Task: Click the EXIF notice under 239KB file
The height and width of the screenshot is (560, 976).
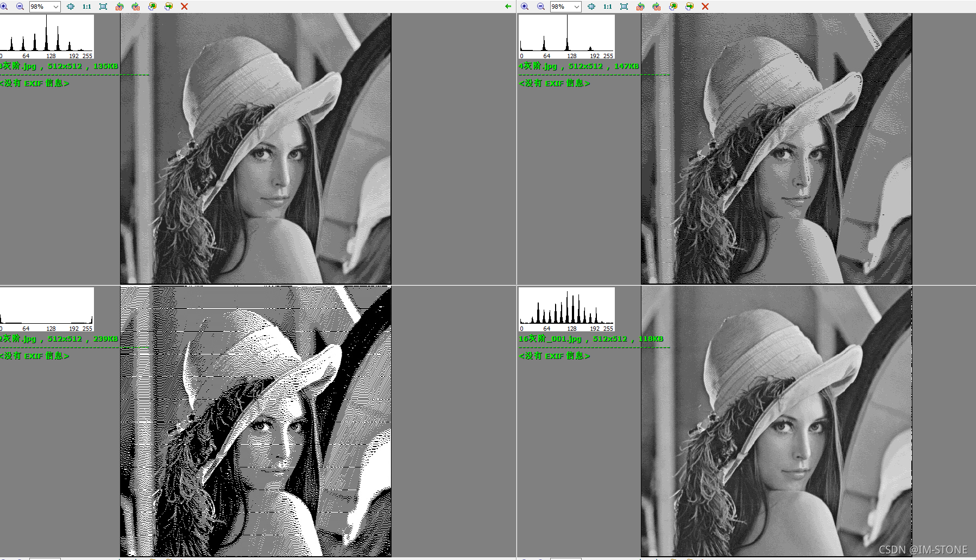Action: point(34,356)
